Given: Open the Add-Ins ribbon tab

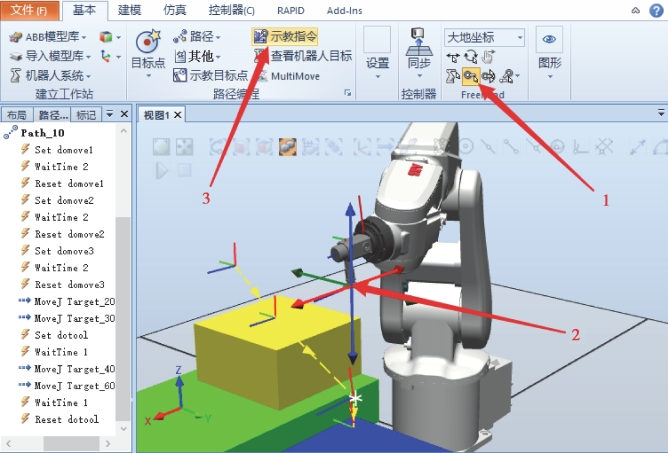Looking at the screenshot, I should click(344, 10).
